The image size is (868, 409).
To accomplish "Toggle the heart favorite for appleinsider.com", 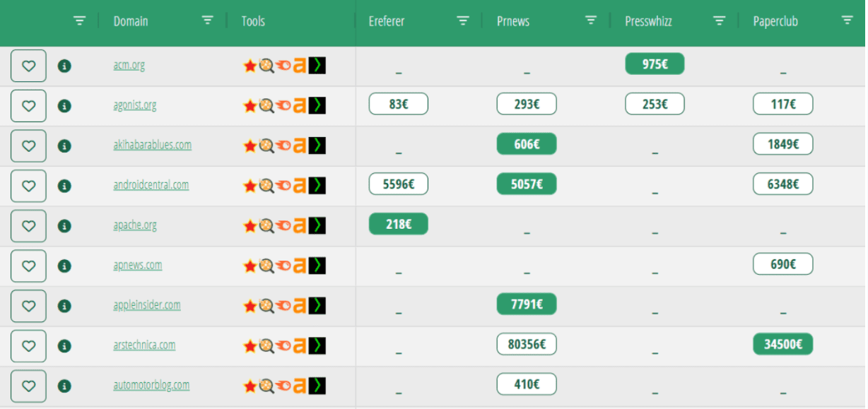I will [28, 306].
